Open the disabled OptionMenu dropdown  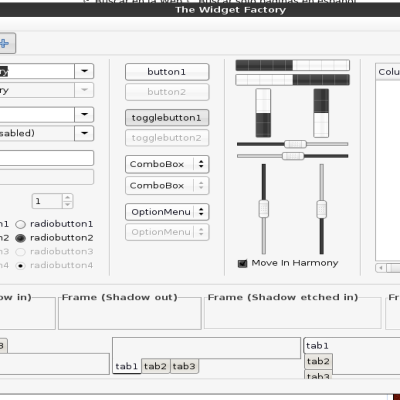(167, 232)
